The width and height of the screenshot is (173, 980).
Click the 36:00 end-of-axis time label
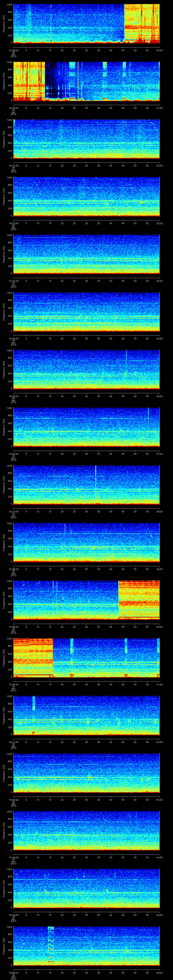pos(159,396)
